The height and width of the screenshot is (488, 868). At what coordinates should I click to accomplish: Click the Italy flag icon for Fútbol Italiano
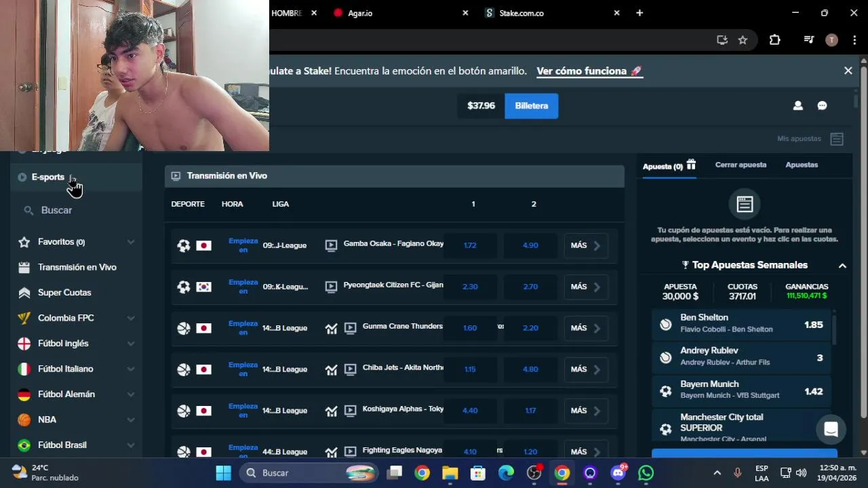[x=24, y=369]
